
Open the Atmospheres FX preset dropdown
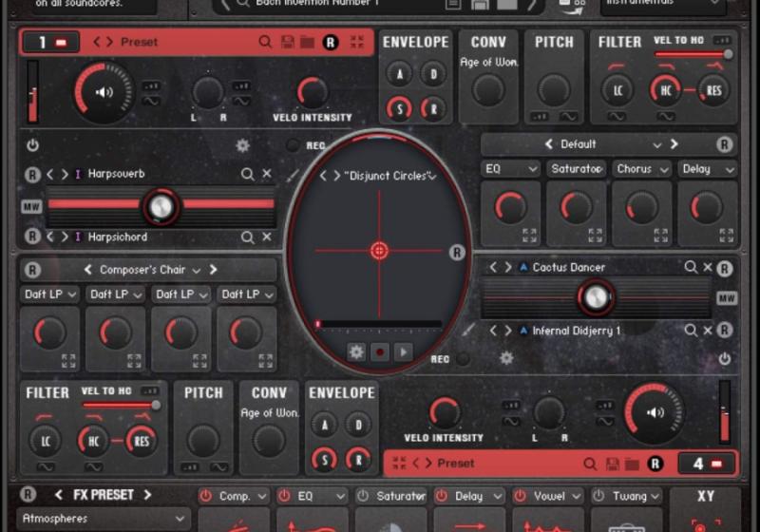pos(103,519)
